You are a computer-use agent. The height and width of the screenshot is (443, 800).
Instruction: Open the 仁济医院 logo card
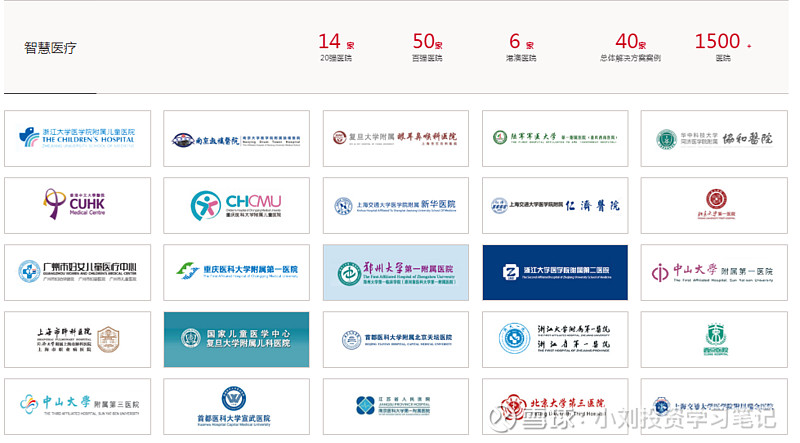(x=555, y=206)
